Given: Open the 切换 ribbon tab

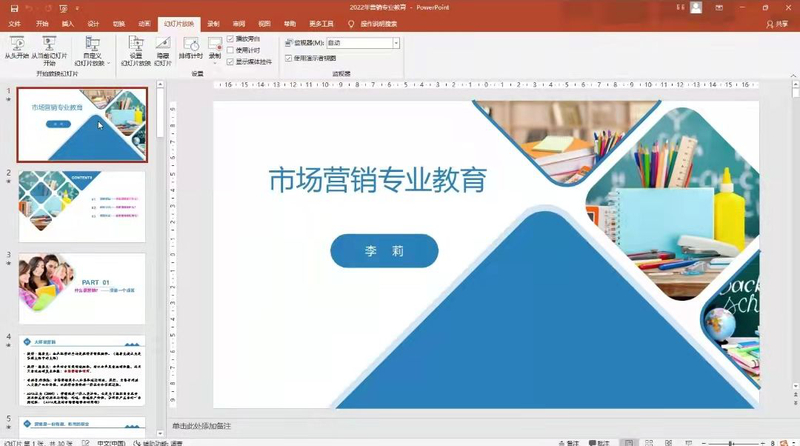Looking at the screenshot, I should (119, 24).
